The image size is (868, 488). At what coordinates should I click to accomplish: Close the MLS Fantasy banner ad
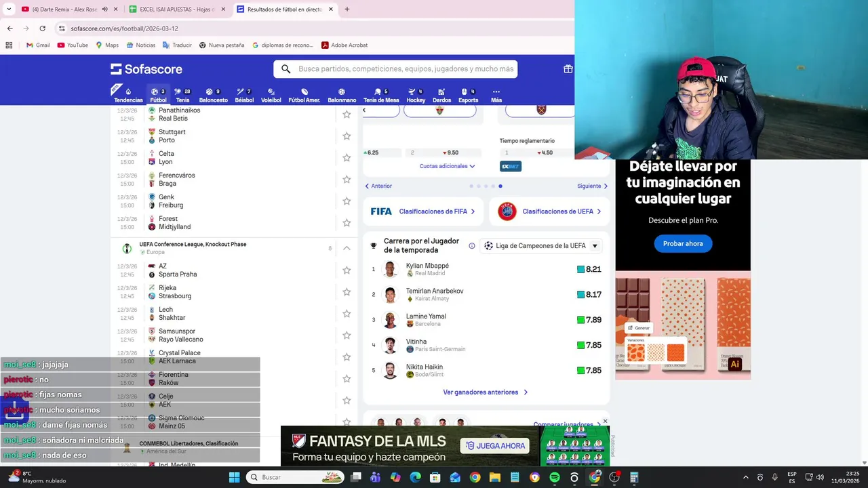click(605, 422)
